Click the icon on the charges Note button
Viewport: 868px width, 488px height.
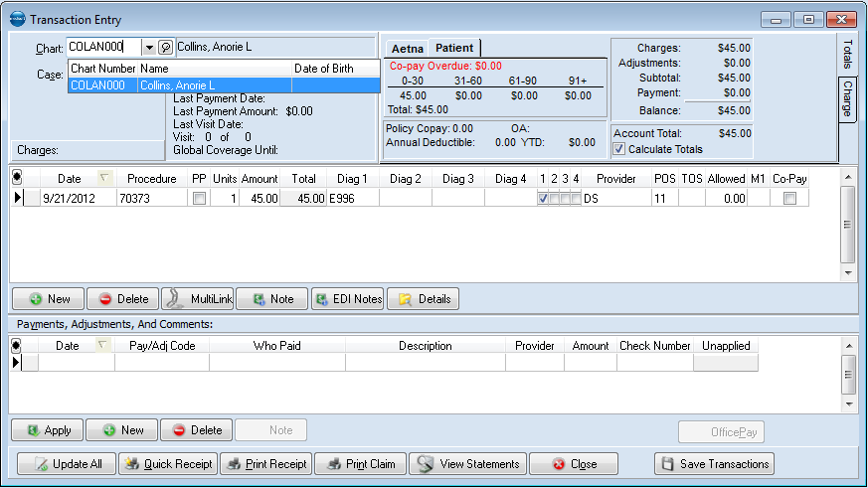pos(259,299)
